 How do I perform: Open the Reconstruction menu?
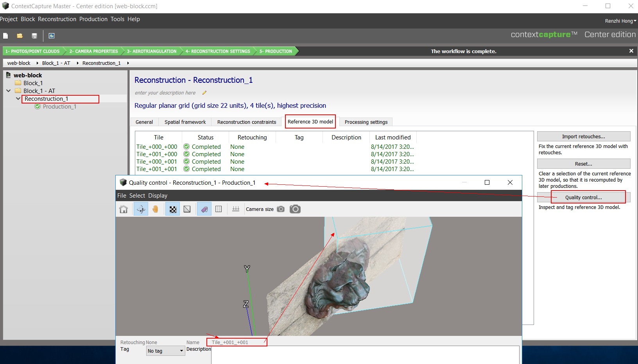coord(57,19)
